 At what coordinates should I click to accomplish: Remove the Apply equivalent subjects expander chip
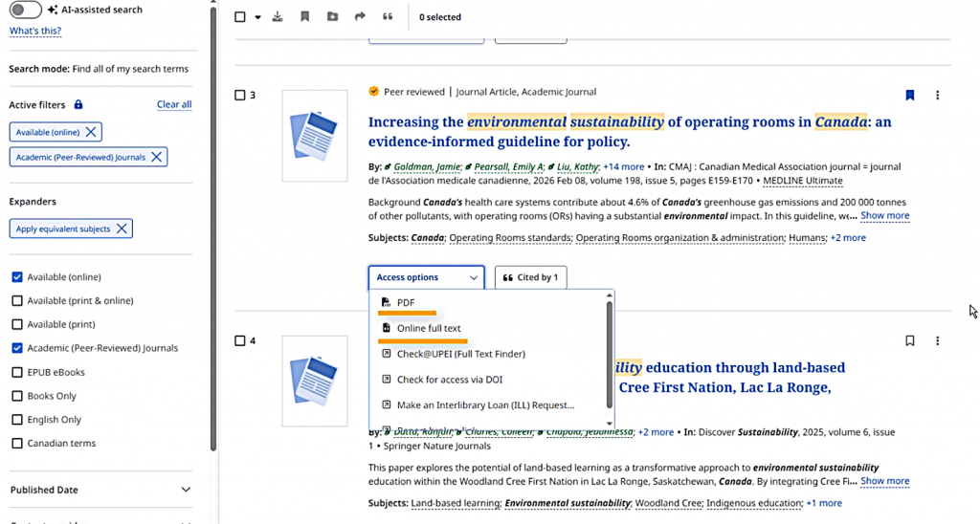[122, 229]
